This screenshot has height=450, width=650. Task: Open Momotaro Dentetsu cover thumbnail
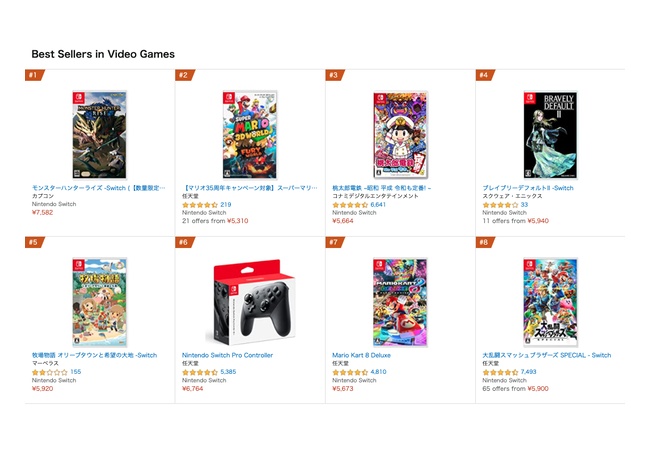pos(400,135)
